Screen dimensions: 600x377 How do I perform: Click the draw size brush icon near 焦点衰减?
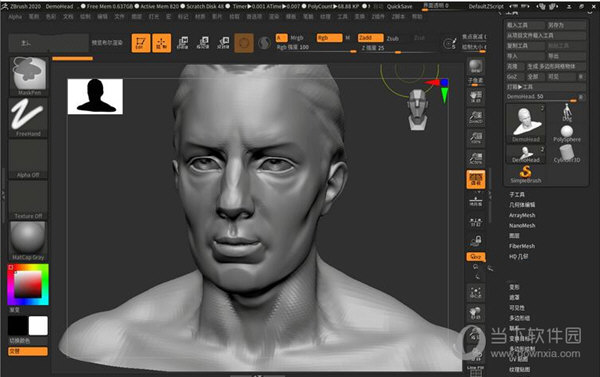point(450,44)
